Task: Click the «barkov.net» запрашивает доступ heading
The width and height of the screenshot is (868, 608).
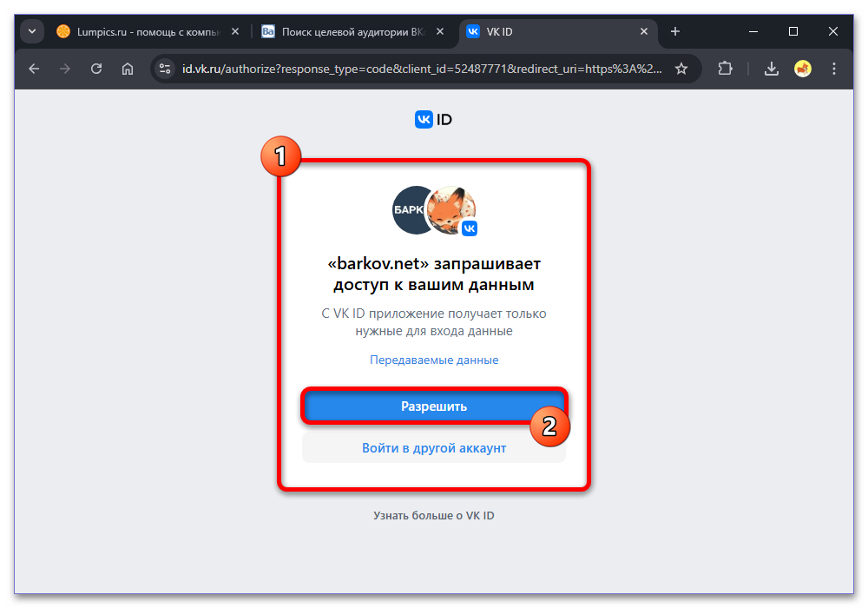Action: 433,274
